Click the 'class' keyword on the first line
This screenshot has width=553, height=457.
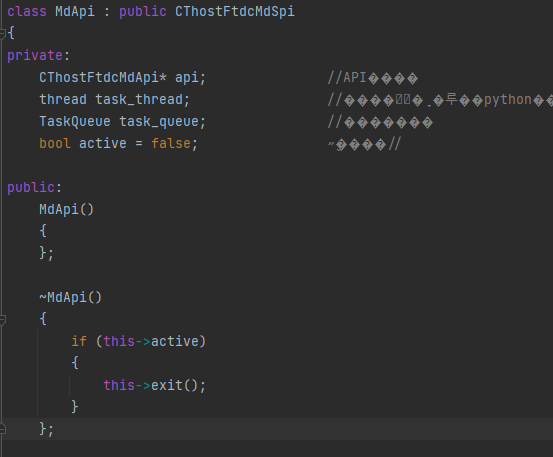coord(27,12)
